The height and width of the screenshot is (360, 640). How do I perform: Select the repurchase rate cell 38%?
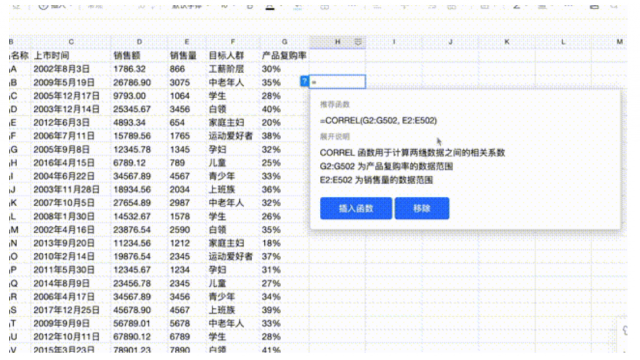(284, 136)
